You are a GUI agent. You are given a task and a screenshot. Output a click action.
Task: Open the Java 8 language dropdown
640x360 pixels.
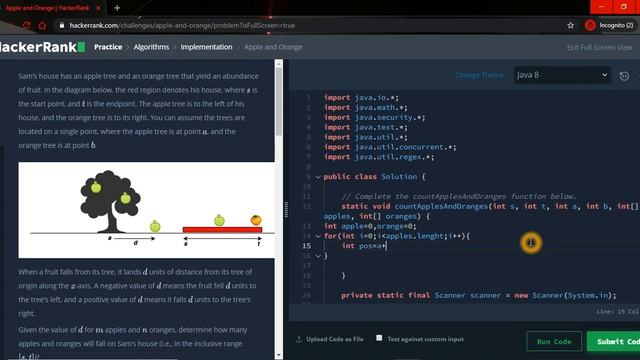click(x=562, y=75)
